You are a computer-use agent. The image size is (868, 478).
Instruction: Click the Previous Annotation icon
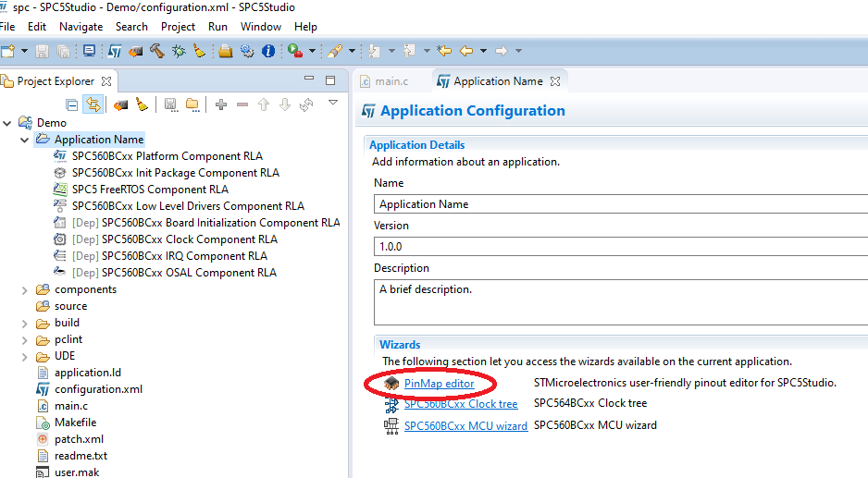tap(410, 51)
